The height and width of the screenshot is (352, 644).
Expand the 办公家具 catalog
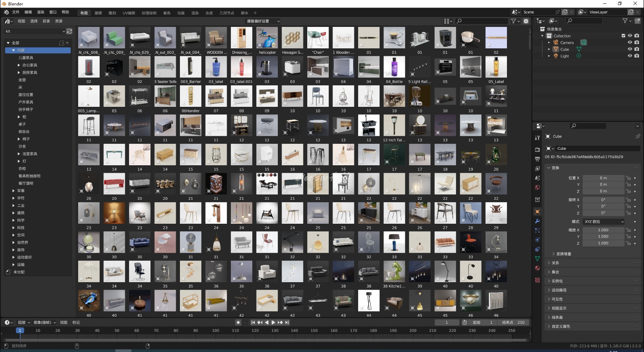[19, 65]
